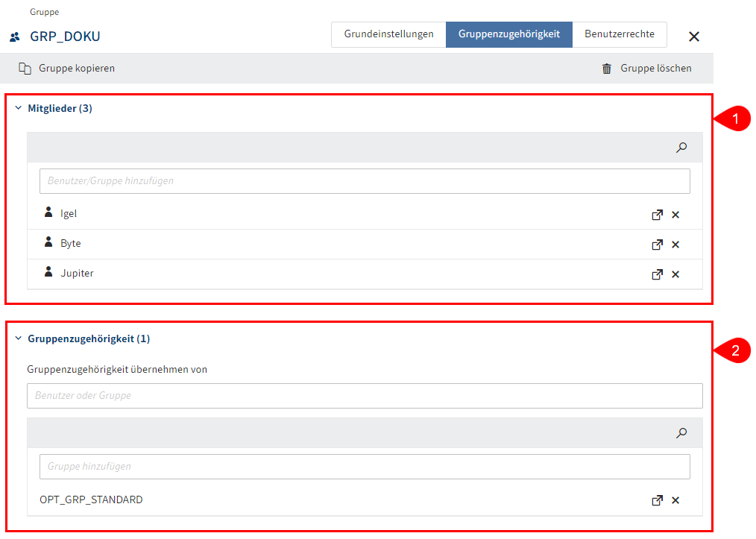Switch to the Benutzerrechte tab
Image resolution: width=756 pixels, height=539 pixels.
[619, 34]
